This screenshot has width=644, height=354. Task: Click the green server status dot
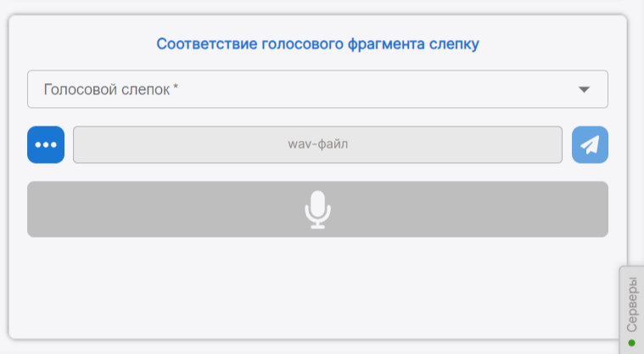(631, 343)
